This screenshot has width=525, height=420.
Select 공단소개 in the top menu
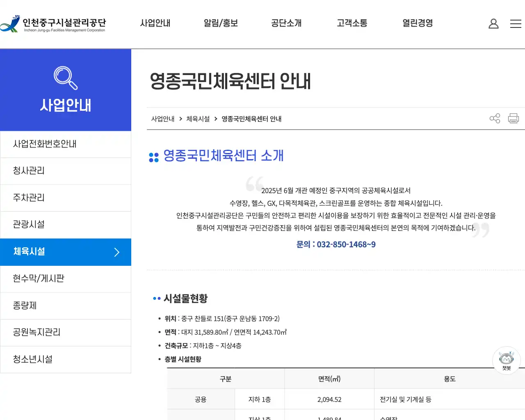286,23
